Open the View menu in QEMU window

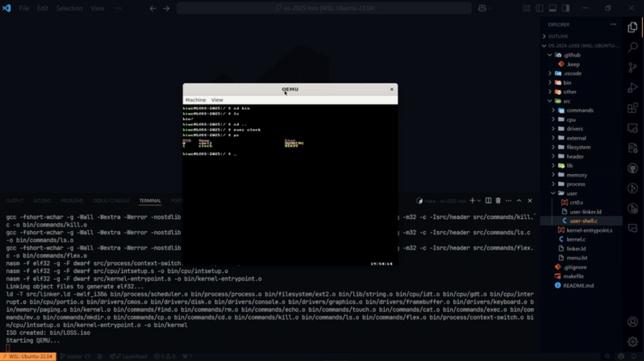click(218, 100)
